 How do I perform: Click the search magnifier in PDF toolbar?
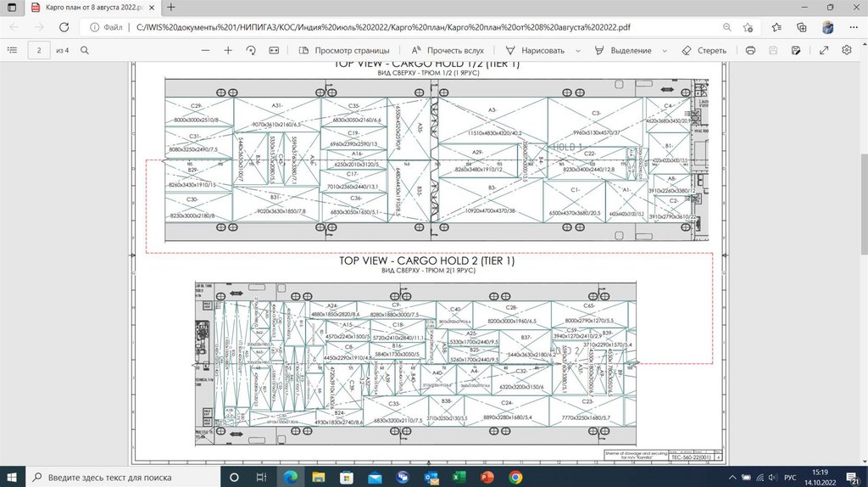pyautogui.click(x=85, y=50)
